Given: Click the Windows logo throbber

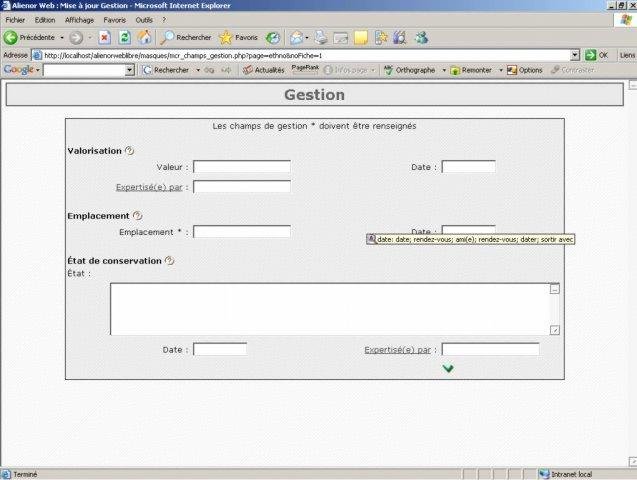Looking at the screenshot, I should tap(626, 20).
